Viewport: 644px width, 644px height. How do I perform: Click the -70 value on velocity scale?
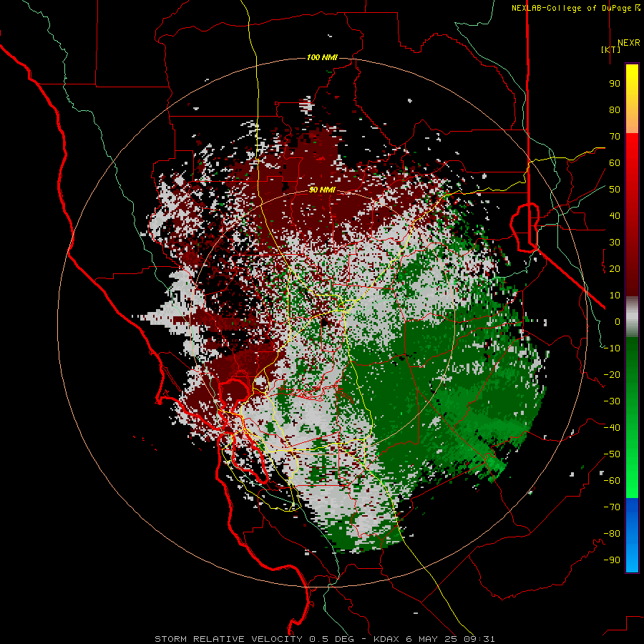point(612,507)
